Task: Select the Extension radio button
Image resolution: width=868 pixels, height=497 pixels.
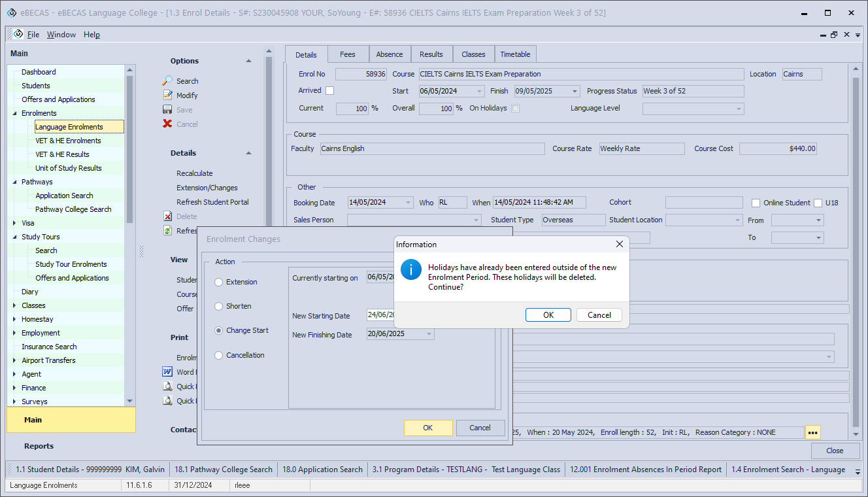Action: 219,282
